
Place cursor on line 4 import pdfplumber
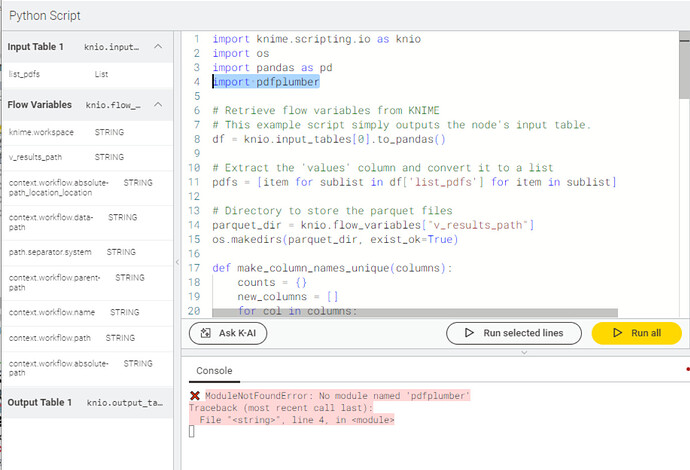pos(266,82)
